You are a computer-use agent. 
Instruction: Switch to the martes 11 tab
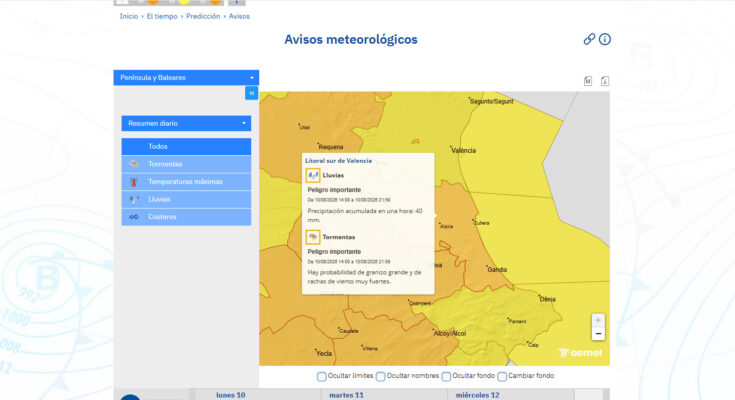(346, 395)
